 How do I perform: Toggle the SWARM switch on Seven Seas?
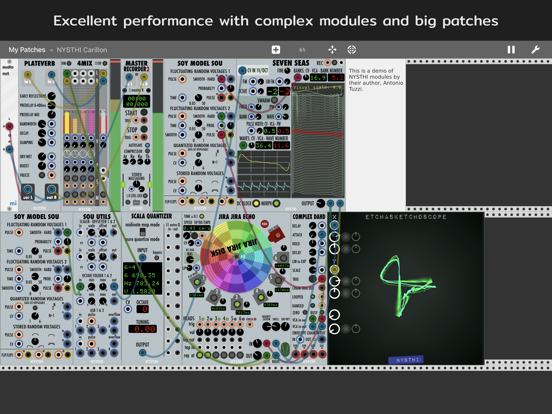tap(274, 100)
